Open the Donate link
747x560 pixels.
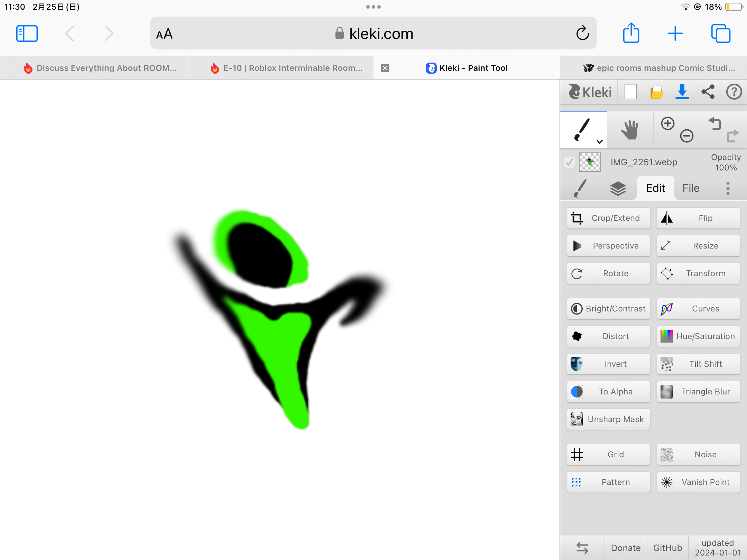pos(626,548)
